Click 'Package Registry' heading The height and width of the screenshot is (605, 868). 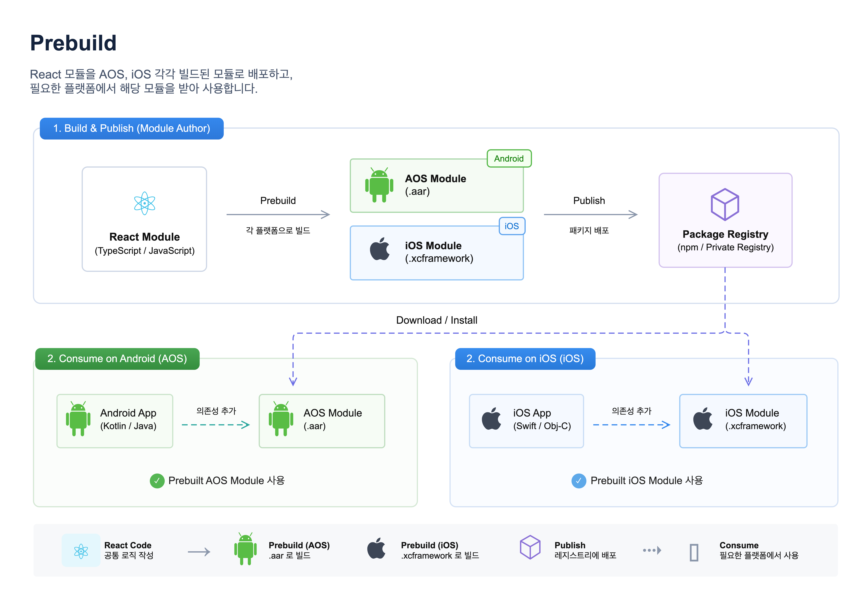[x=725, y=234]
